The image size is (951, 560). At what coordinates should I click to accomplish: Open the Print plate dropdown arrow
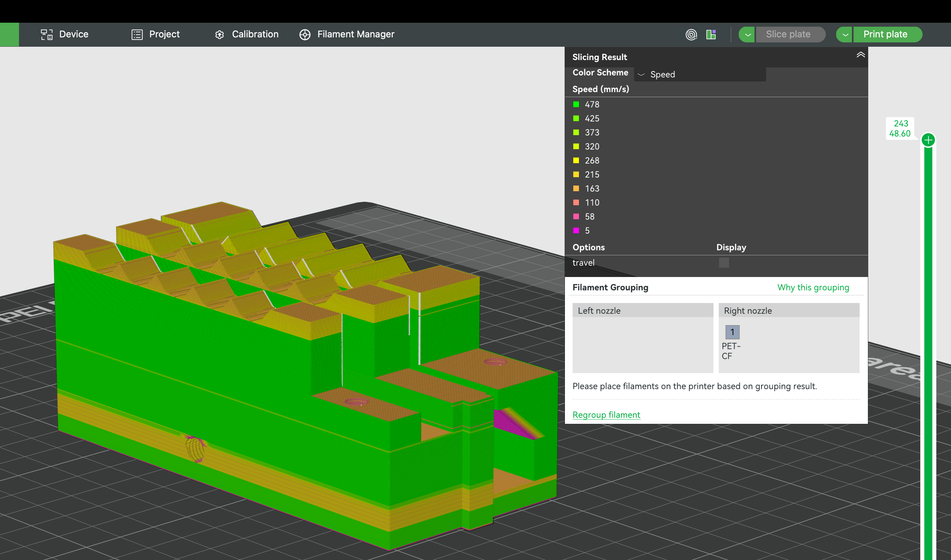tap(845, 35)
